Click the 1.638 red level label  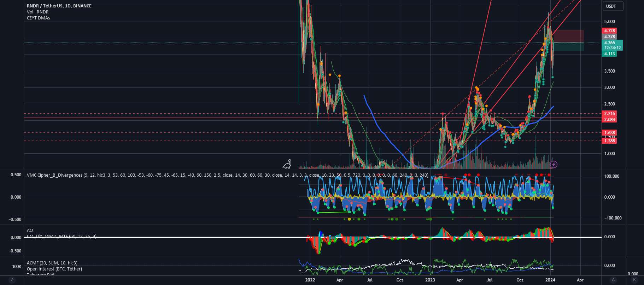click(609, 133)
